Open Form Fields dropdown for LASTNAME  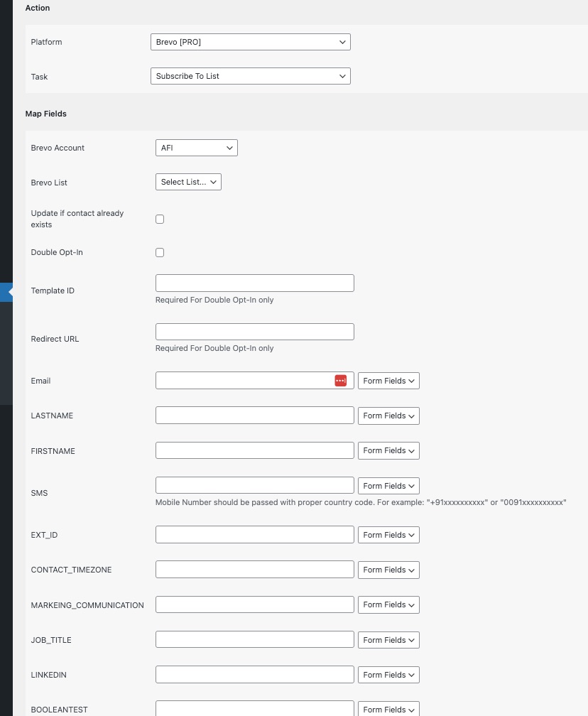[x=388, y=416]
